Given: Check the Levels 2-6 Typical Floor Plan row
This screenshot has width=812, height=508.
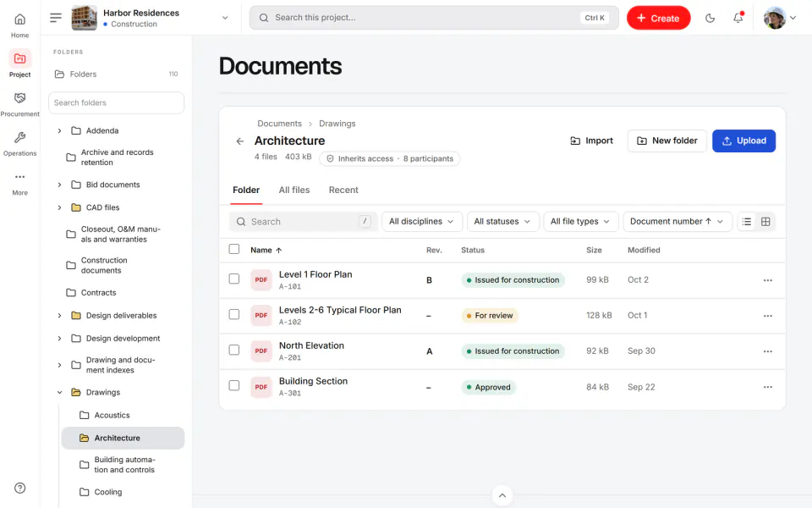Looking at the screenshot, I should click(234, 315).
